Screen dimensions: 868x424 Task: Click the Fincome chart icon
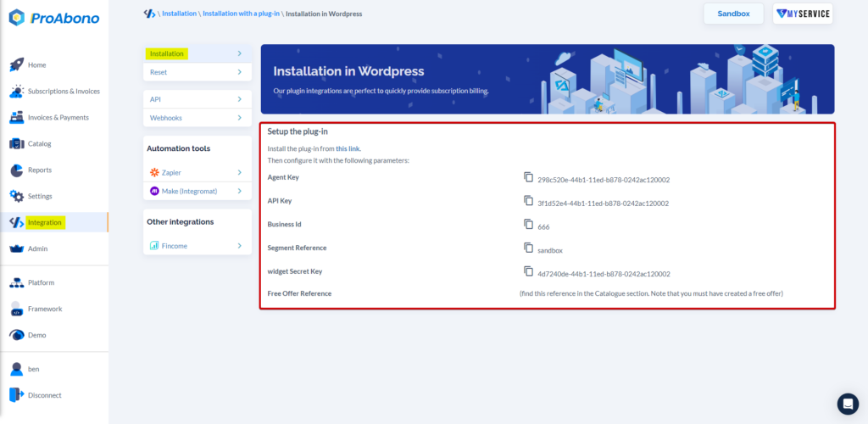[x=154, y=245]
